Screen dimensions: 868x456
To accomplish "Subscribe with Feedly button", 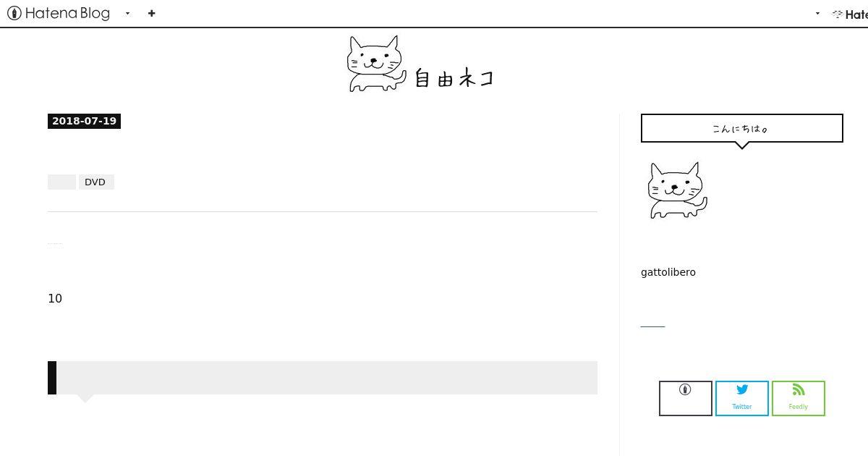I will (x=799, y=398).
